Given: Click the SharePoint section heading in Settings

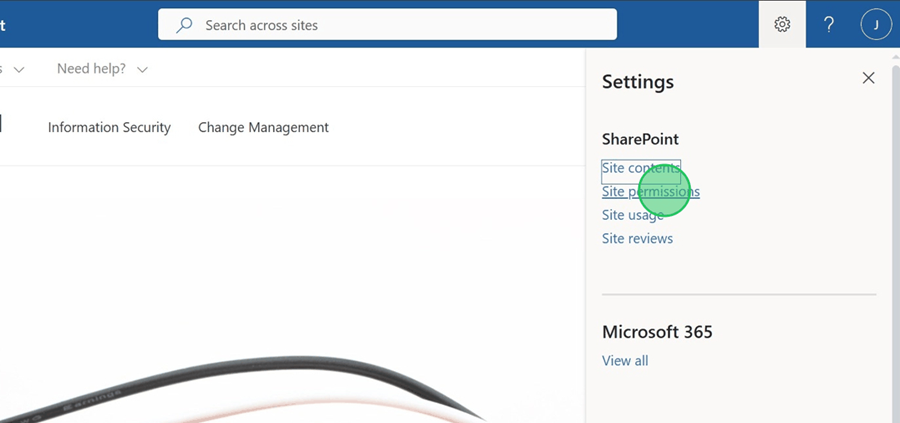Looking at the screenshot, I should click(x=640, y=139).
